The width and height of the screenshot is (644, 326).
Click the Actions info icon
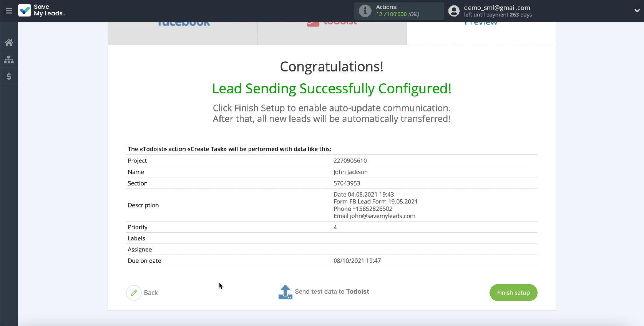click(365, 11)
